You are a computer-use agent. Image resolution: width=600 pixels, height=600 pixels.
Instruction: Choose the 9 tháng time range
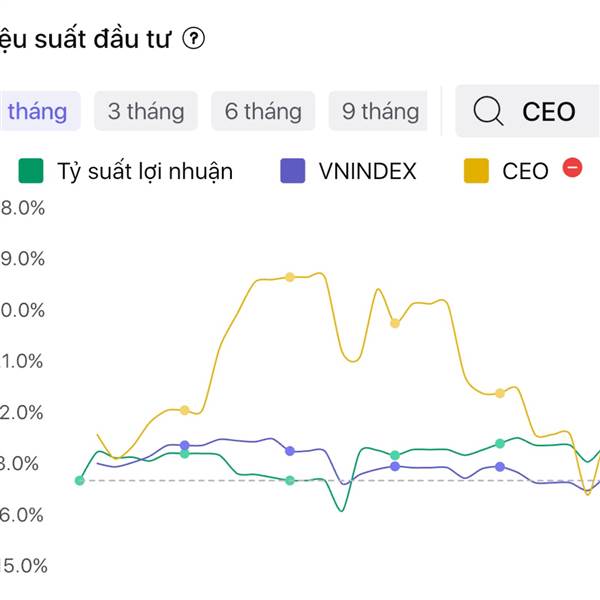coord(379,111)
